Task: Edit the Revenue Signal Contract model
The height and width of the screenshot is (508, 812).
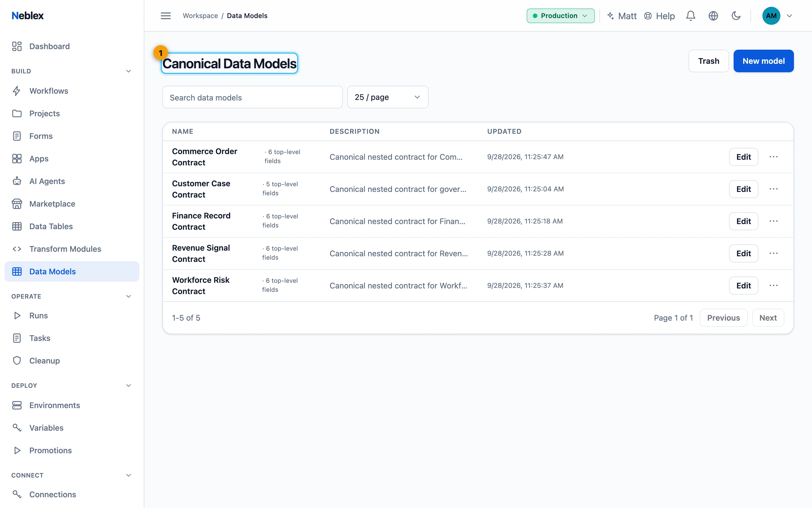Action: (743, 253)
